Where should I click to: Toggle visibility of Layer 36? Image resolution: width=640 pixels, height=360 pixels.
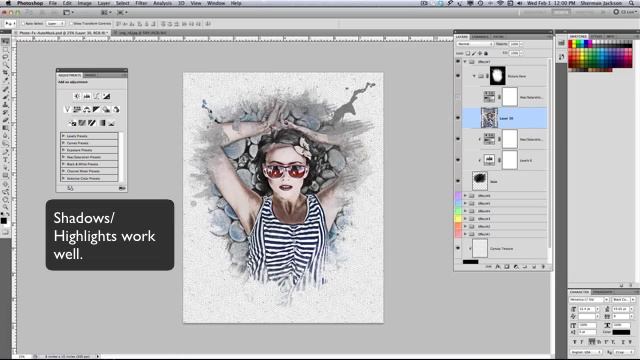pyautogui.click(x=458, y=118)
